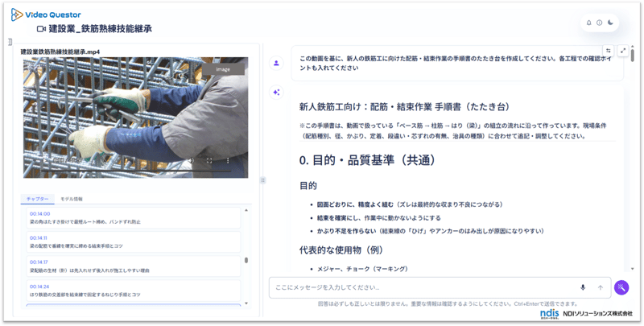Screen dimensions: 644x326
Task: Click the purple magic wand button
Action: (621, 287)
